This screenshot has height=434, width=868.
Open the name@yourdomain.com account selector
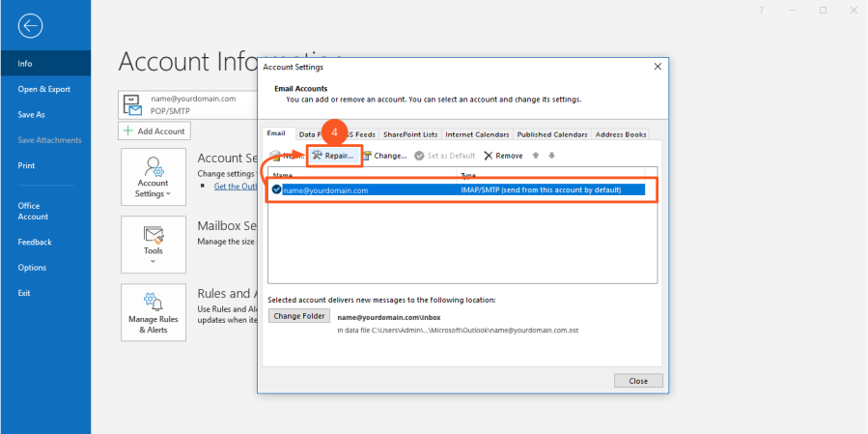(x=189, y=104)
